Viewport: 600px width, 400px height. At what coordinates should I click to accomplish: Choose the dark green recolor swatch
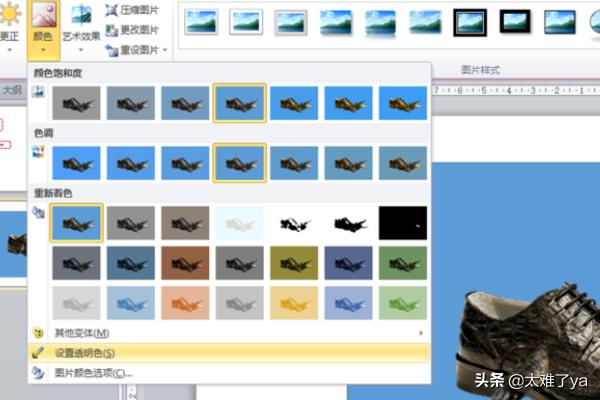point(403,263)
